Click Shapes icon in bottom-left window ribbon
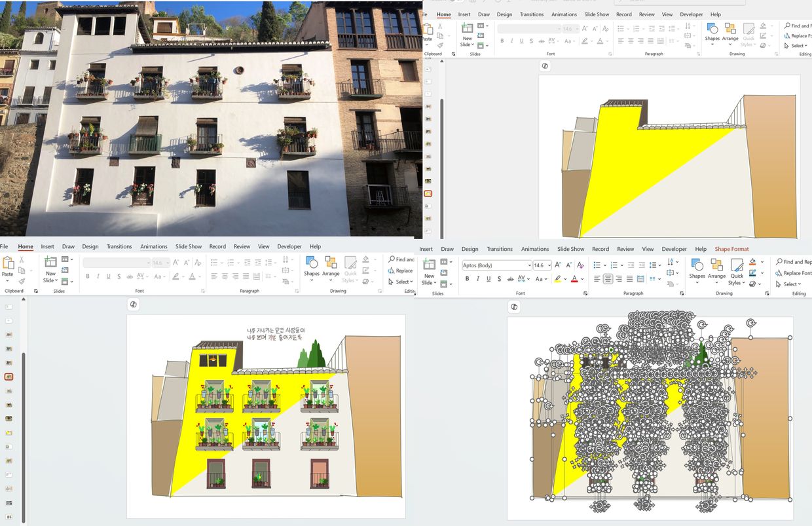Image resolution: width=812 pixels, height=526 pixels. tap(312, 265)
